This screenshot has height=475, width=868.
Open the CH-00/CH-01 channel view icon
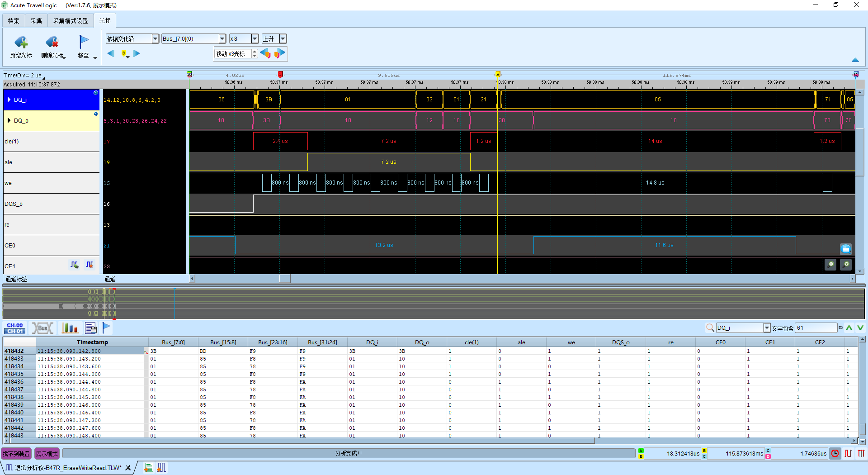(15, 328)
